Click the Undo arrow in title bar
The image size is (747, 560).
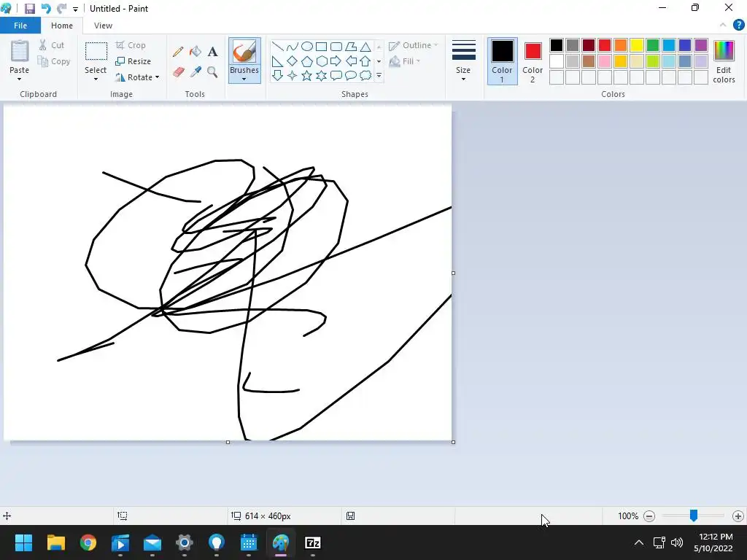[46, 9]
